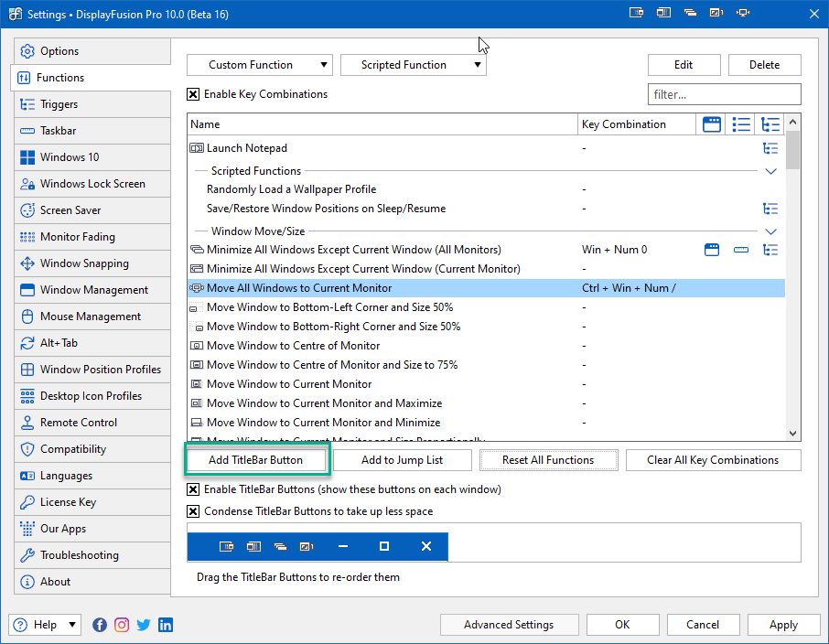Click the taskbar icon in the Win + Num 0 row

741,250
